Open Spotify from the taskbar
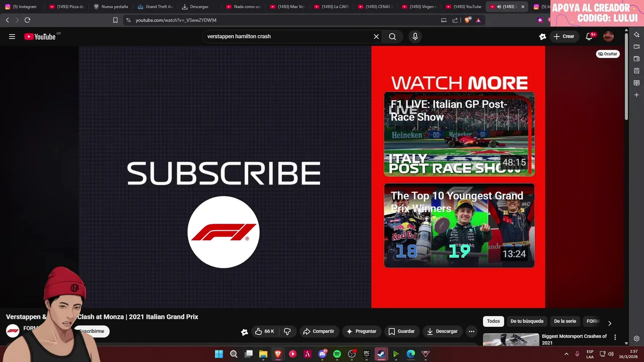Screen dimensions: 644x362 337,354
